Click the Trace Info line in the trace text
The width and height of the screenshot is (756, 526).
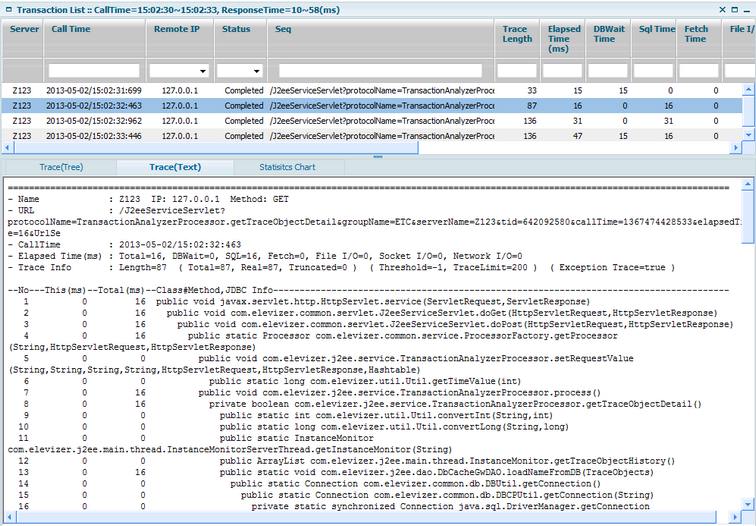point(341,268)
